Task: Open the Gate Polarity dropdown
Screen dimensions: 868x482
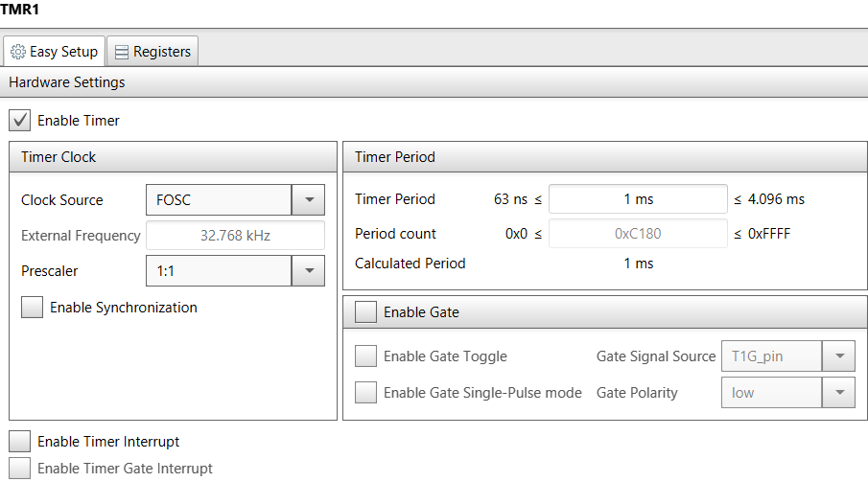Action: coord(839,393)
